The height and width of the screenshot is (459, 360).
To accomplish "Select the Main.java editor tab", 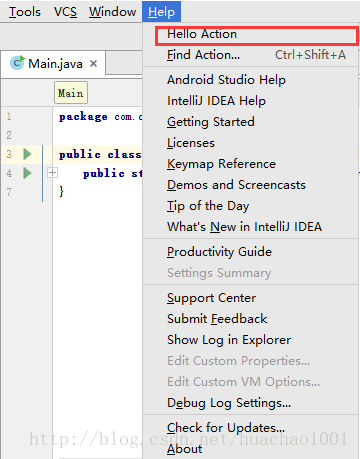I will (54, 63).
